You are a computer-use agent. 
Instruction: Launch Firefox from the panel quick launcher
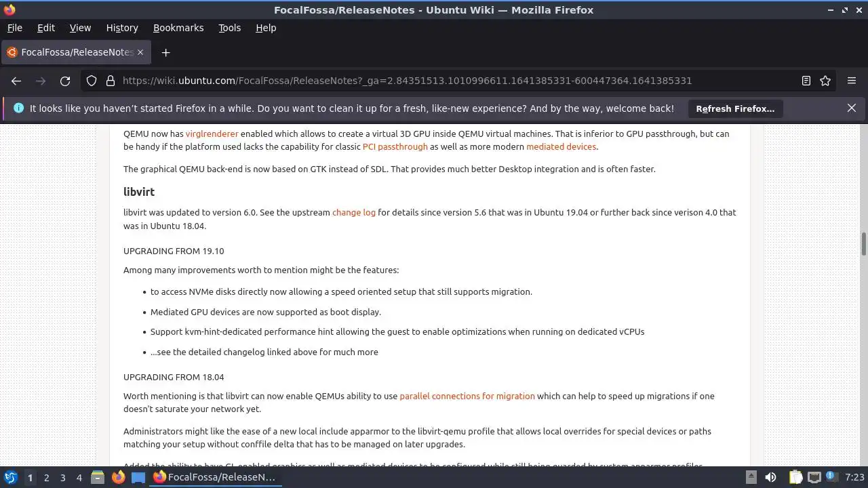pos(118,477)
